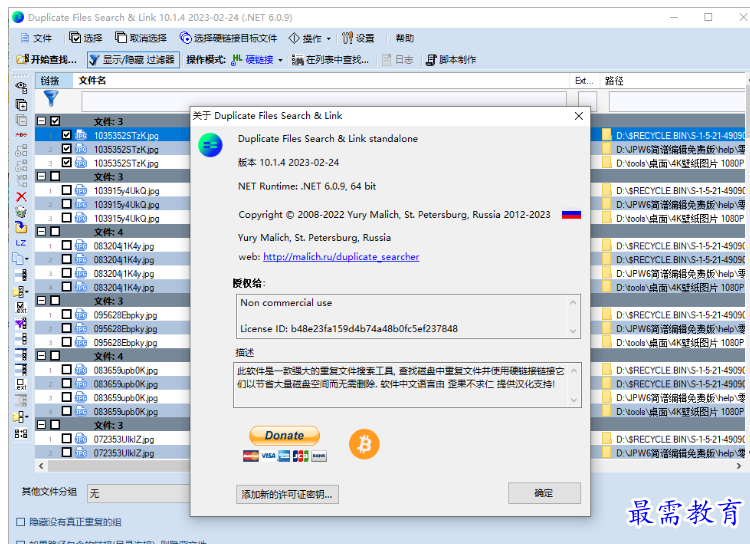Click the move to folder icon with the blue arrow
750x544 pixels.
click(x=21, y=227)
